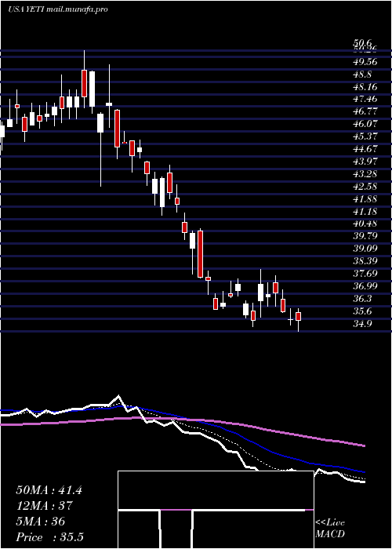This screenshot has width=392, height=549.
Task: Click the tall red candle dropping to 37.69
Action: coord(200,254)
